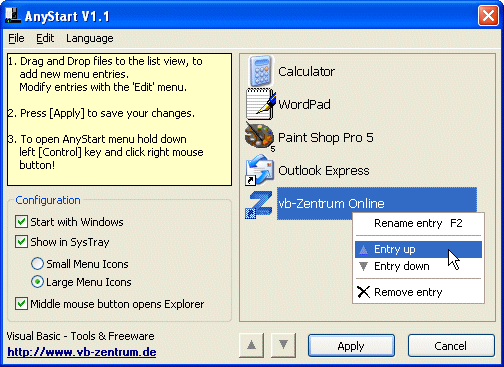Open the Language menu
Viewport: 504px width, 367px height.
pos(90,38)
